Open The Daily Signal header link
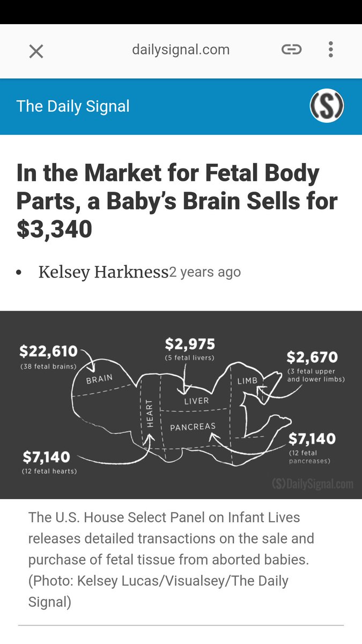Viewport: 362px width, 644px height. (x=73, y=106)
